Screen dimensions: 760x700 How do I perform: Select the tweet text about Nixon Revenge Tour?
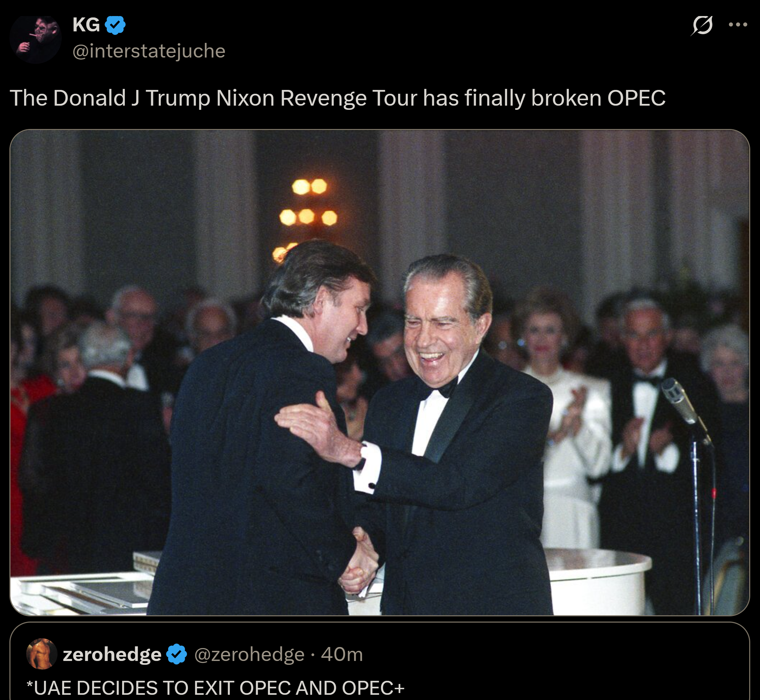coord(337,98)
